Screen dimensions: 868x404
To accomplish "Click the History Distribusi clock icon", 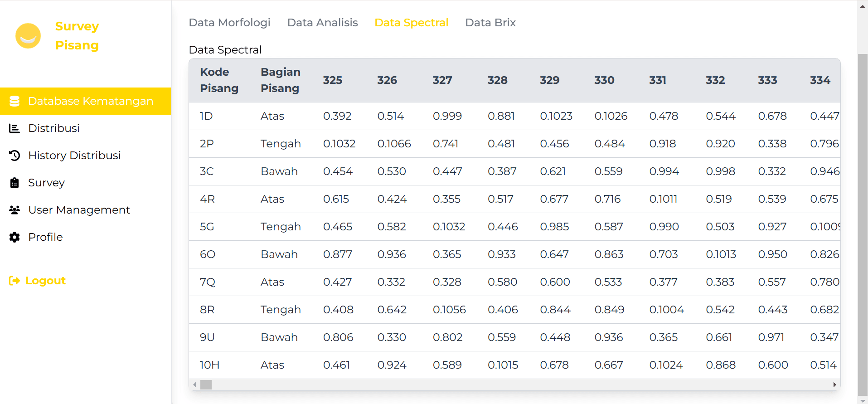I will 15,156.
